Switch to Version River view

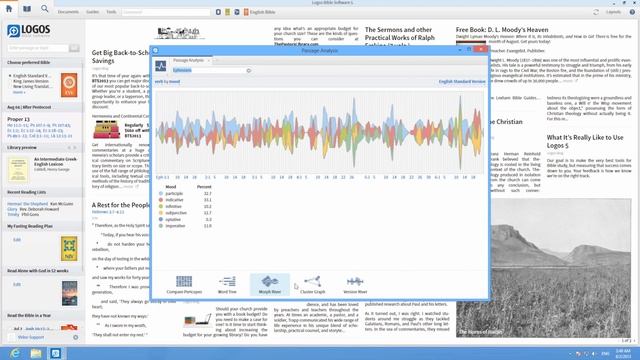tap(355, 284)
